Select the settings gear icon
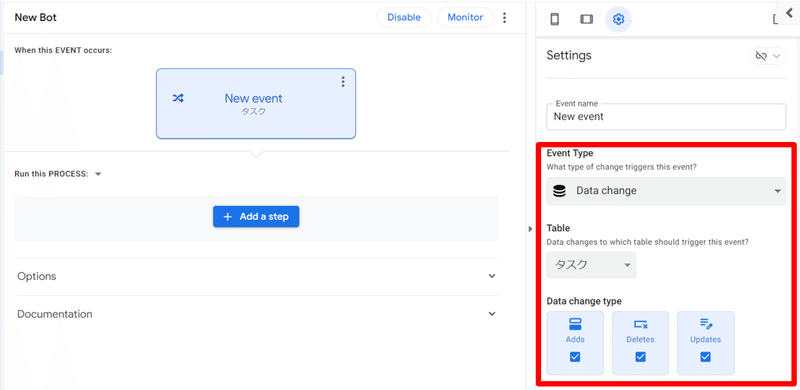The width and height of the screenshot is (800, 390). click(618, 19)
